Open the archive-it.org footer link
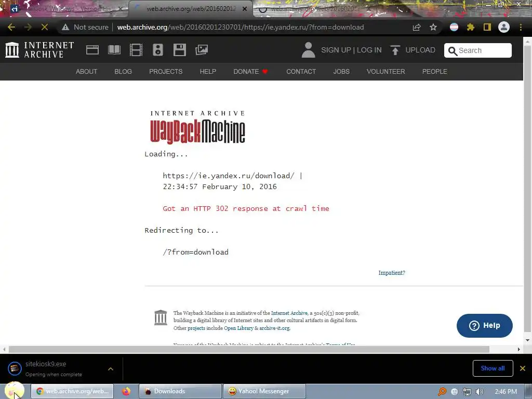This screenshot has width=532, height=399. [x=274, y=328]
